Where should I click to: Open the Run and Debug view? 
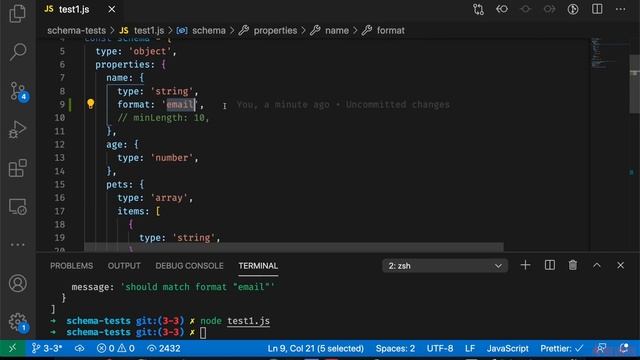(18, 129)
